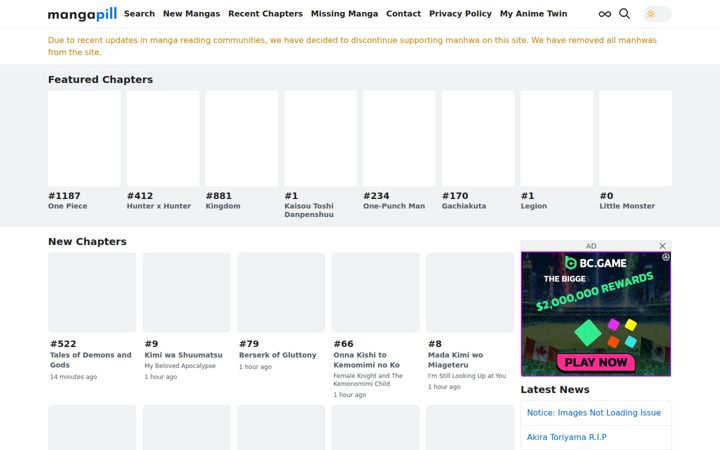The width and height of the screenshot is (720, 450).
Task: Open Hunter x Hunter #412 cover
Action: [x=163, y=138]
